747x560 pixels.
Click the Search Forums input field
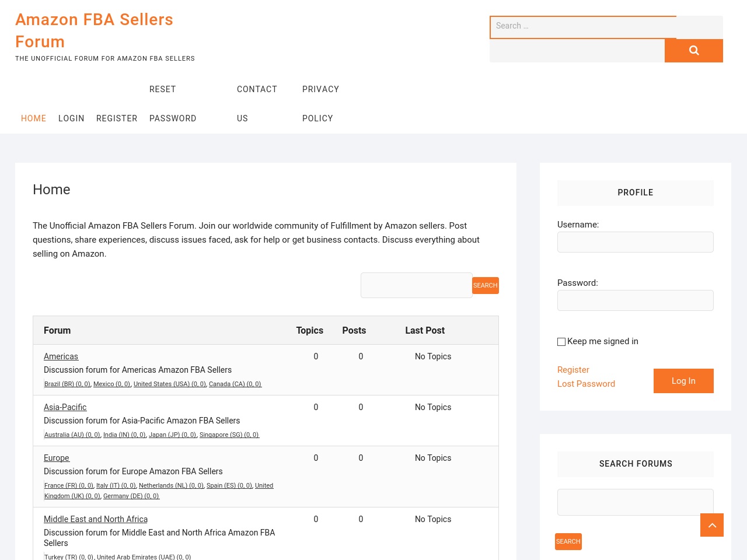[x=636, y=502]
